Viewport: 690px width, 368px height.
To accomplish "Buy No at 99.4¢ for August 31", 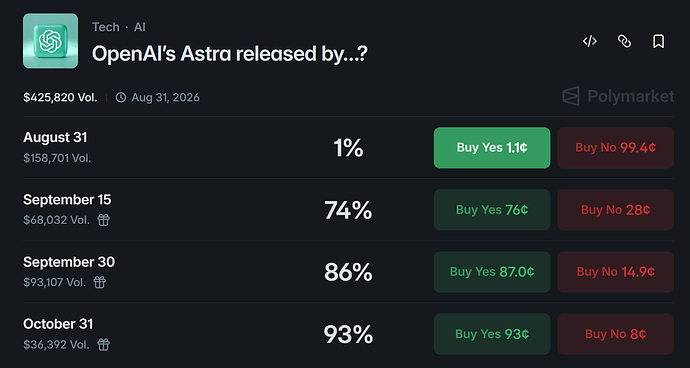I will 616,148.
